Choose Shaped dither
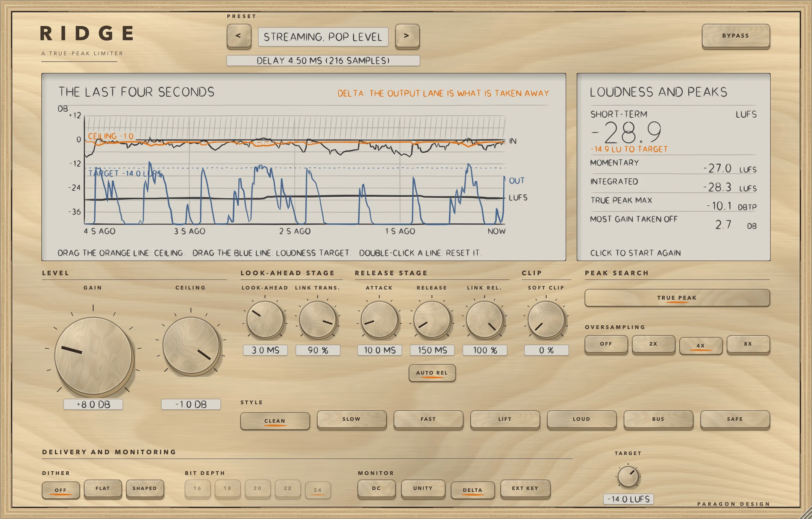 coord(145,489)
